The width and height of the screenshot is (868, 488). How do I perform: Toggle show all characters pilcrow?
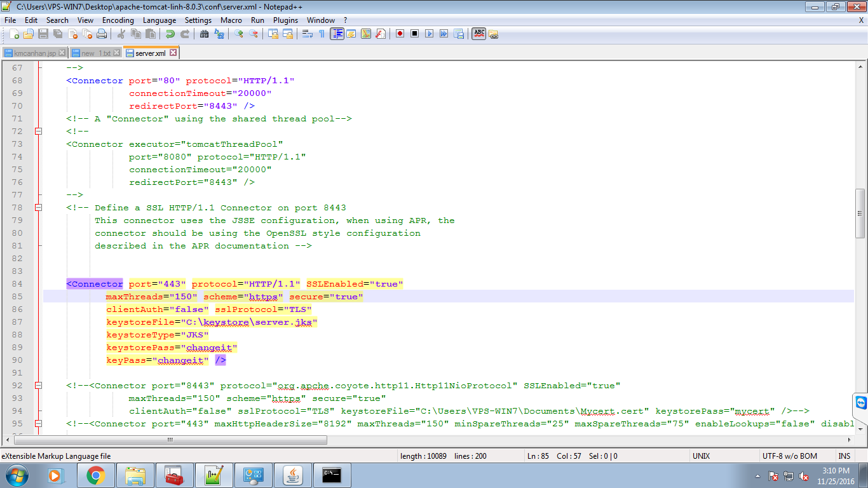(322, 34)
